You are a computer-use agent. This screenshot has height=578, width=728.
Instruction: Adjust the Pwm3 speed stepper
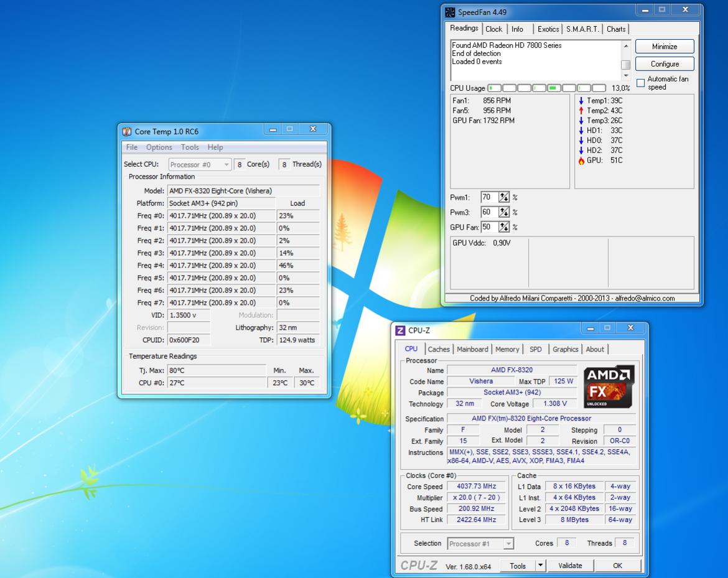(x=504, y=212)
